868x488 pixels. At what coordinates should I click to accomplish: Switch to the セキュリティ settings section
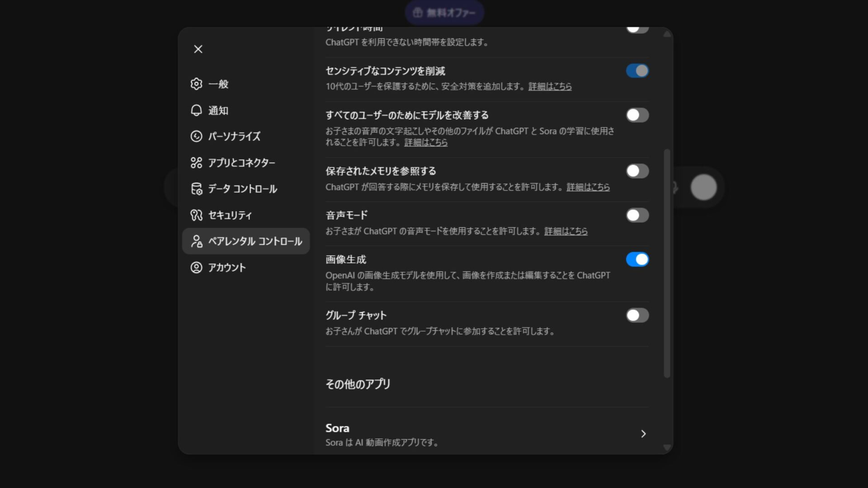(x=229, y=216)
